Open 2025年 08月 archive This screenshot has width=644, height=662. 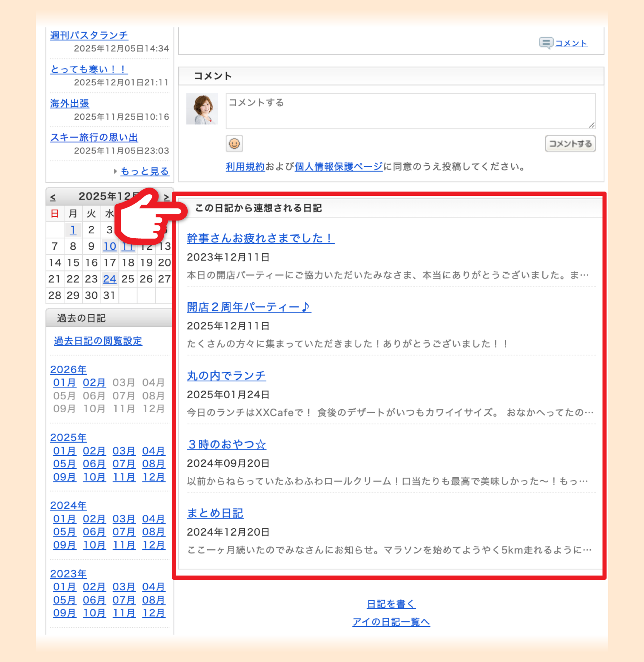(x=154, y=464)
